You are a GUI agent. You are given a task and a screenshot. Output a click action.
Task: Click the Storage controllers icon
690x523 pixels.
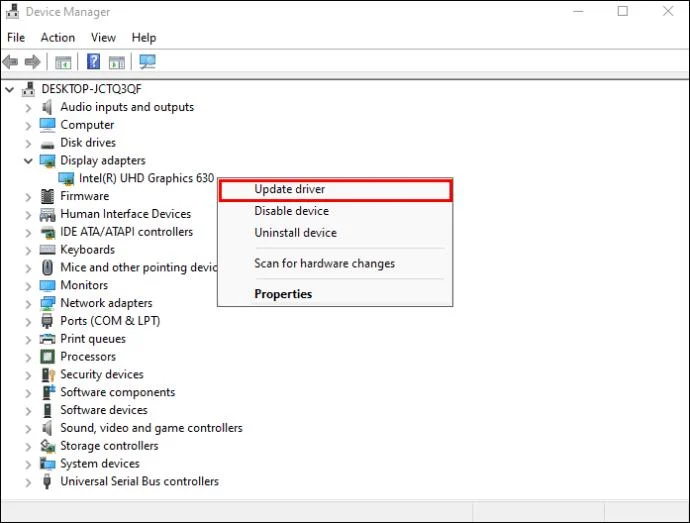(47, 446)
